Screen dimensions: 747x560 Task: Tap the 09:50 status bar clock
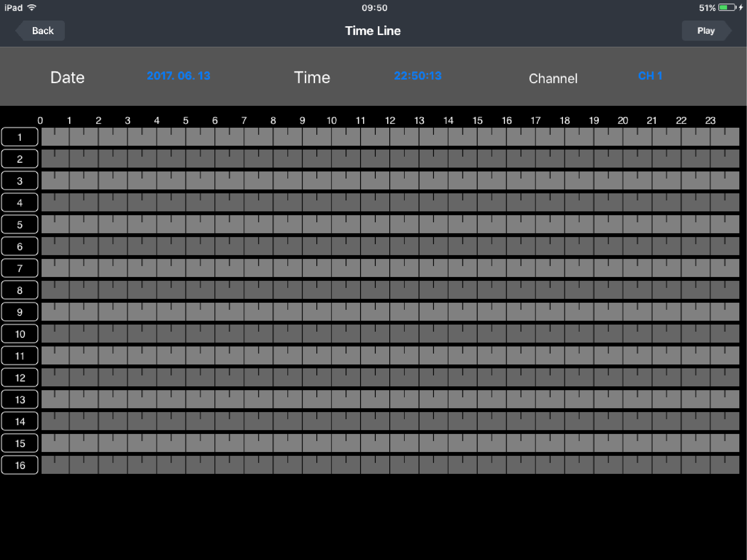tap(375, 8)
